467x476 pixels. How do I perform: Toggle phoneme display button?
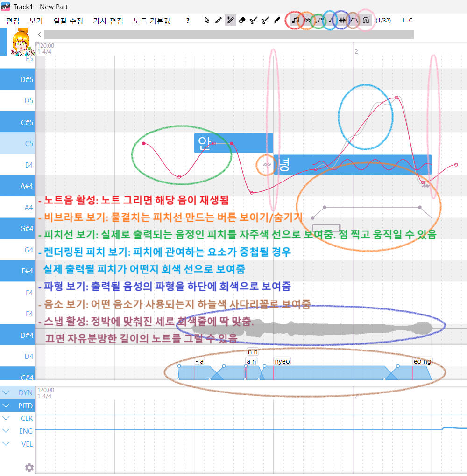354,21
